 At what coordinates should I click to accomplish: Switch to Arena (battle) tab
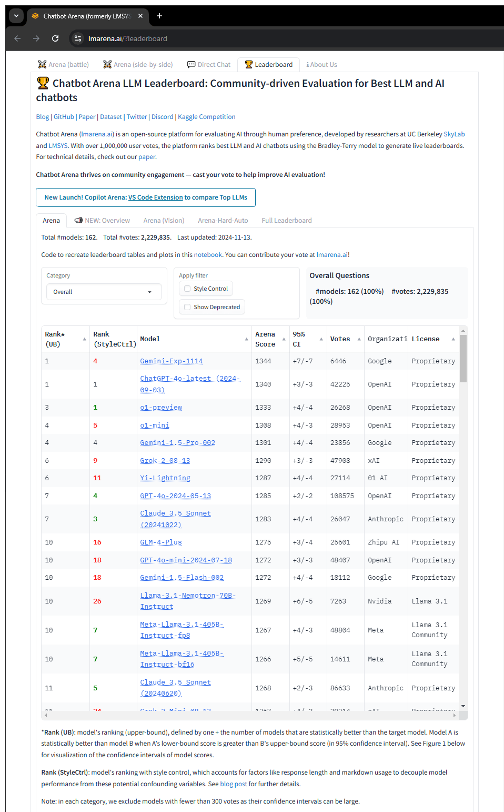63,64
